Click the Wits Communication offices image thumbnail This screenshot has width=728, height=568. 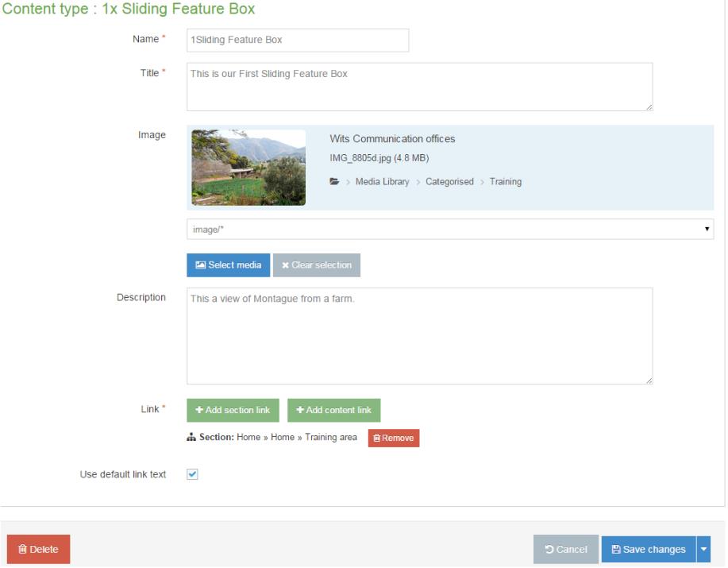click(x=248, y=168)
